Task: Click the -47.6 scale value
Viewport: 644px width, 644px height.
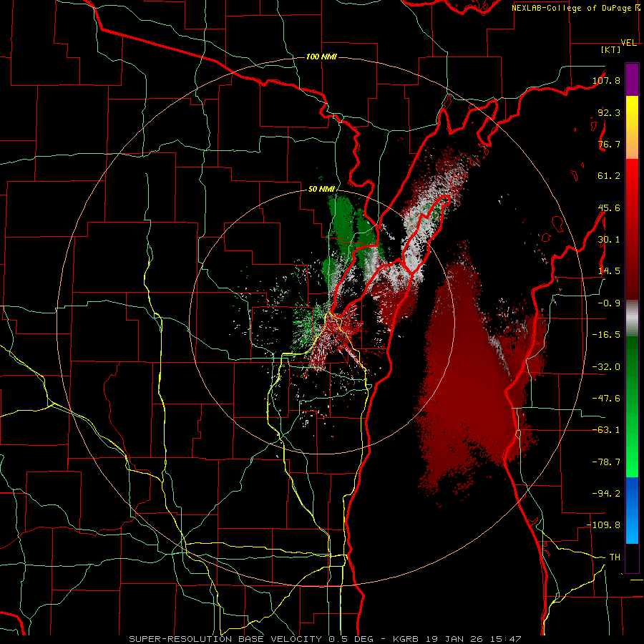Action: pyautogui.click(x=606, y=398)
